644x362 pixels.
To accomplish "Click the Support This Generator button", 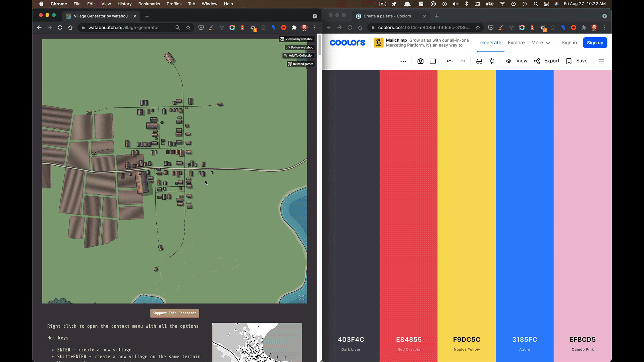I will pyautogui.click(x=174, y=313).
